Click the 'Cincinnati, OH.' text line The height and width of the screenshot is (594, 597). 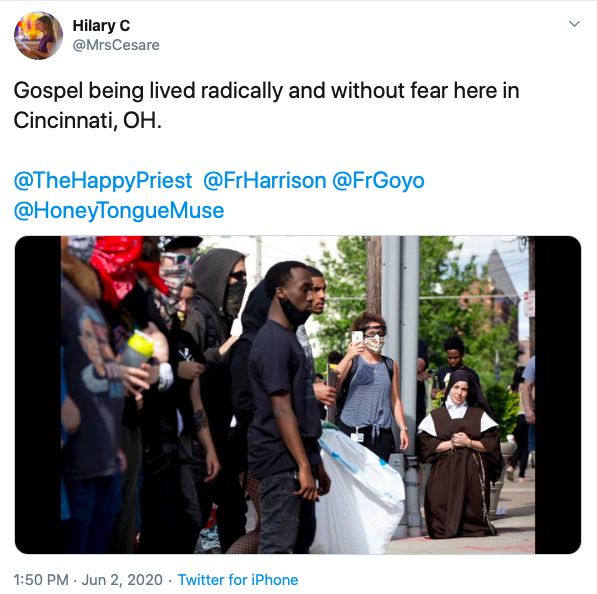pos(88,121)
